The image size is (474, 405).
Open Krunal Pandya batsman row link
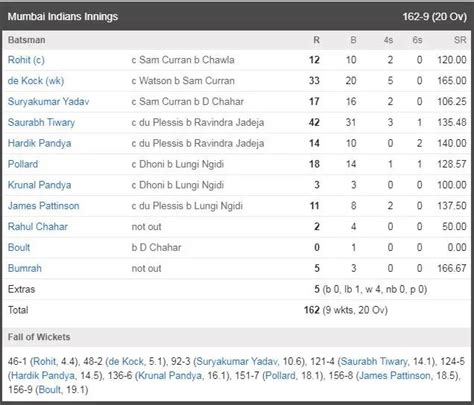tap(39, 185)
